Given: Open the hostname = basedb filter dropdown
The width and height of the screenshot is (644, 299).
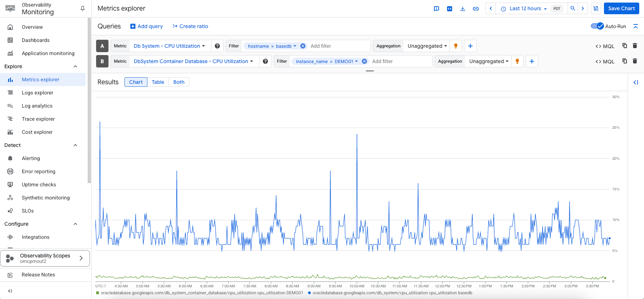Looking at the screenshot, I should 272,46.
